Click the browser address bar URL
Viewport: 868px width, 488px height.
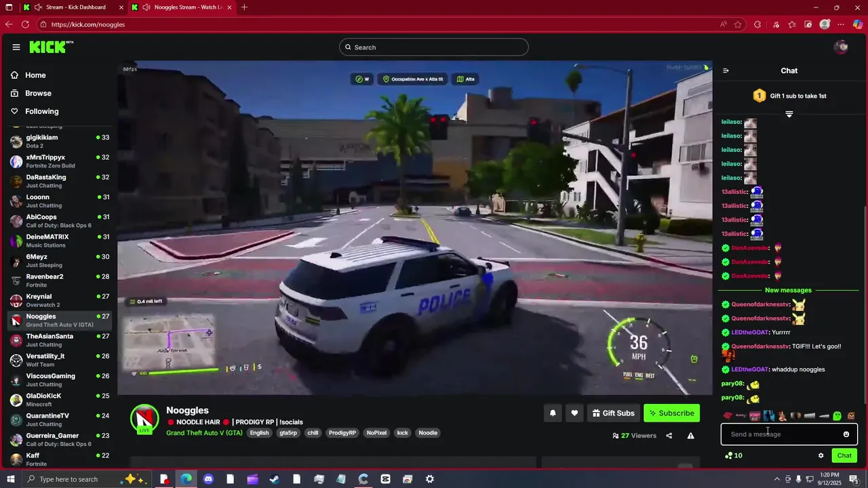click(x=88, y=24)
